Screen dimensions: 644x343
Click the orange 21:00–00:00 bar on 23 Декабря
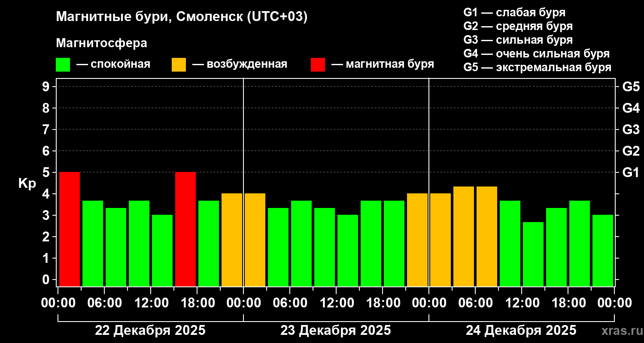[x=417, y=240]
